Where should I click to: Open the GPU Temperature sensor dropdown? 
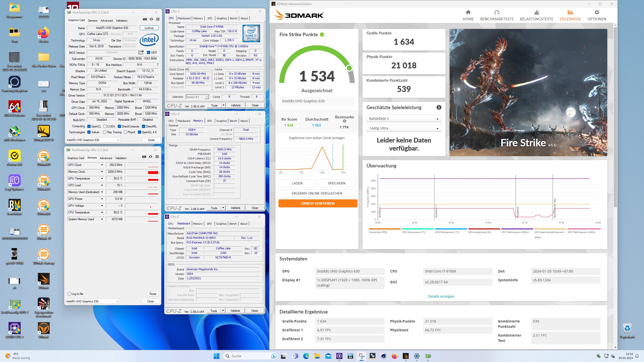pos(102,178)
